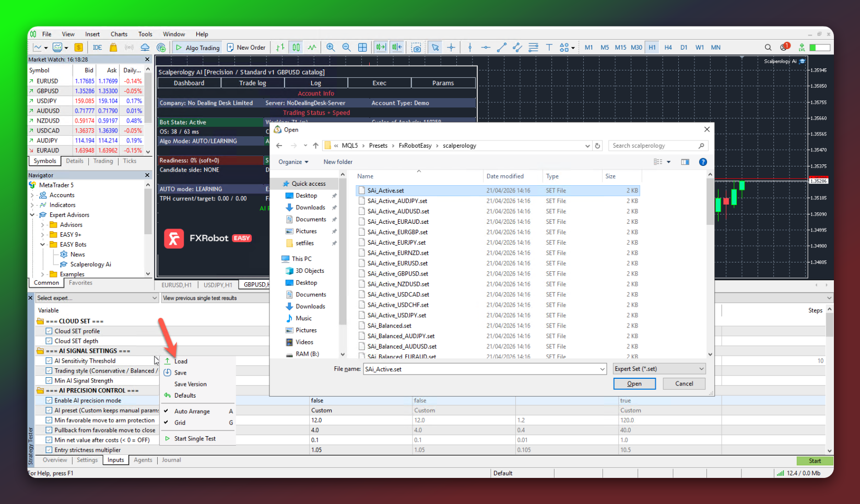Open the Expert Set (*.set) file type dropdown

click(x=701, y=369)
